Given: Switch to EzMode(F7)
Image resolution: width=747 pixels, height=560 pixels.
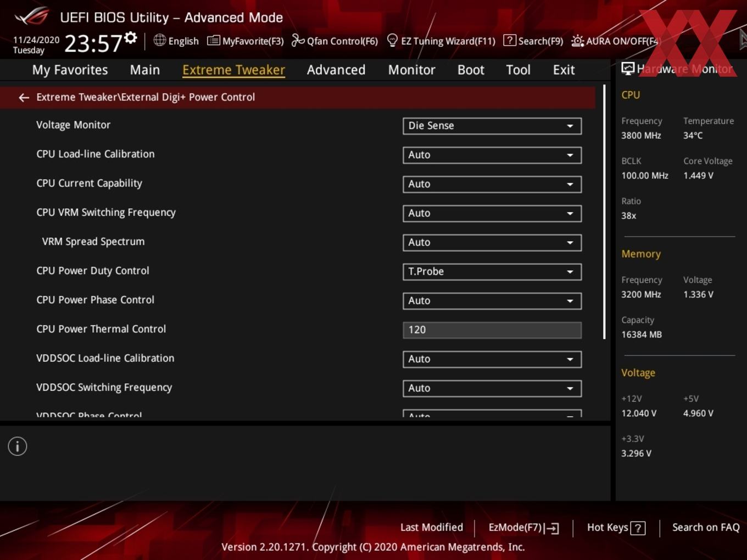Looking at the screenshot, I should [523, 528].
